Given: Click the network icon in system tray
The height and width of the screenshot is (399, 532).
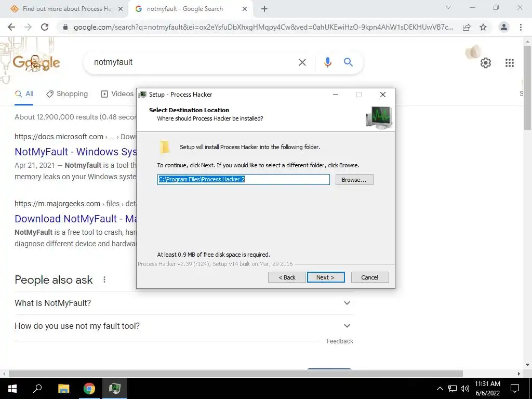Looking at the screenshot, I should click(x=453, y=389).
